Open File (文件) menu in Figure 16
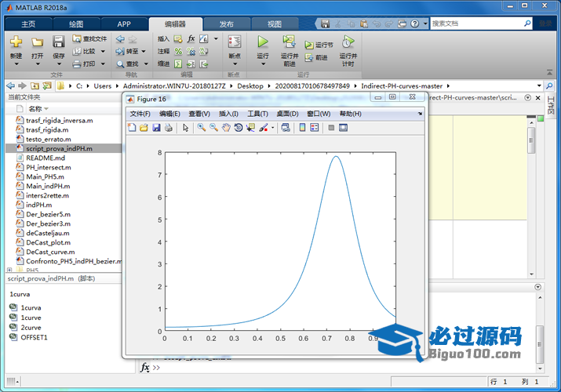This screenshot has height=392, width=561. (x=140, y=114)
